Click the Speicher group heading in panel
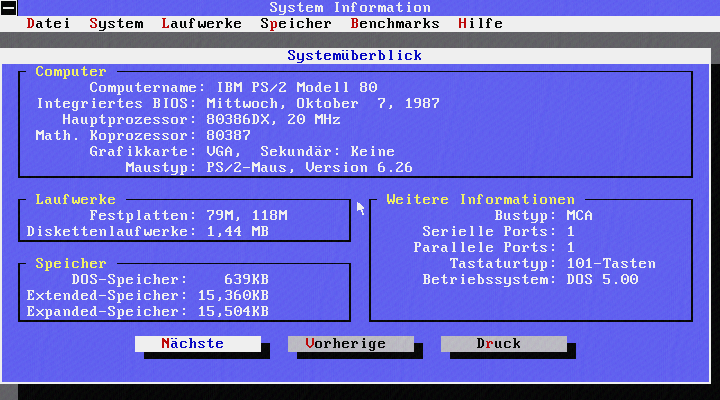 click(71, 264)
